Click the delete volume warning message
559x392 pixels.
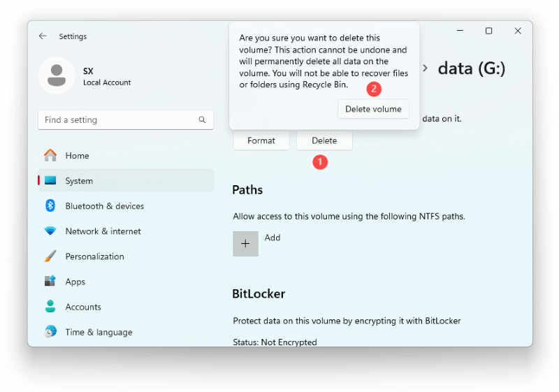[324, 61]
